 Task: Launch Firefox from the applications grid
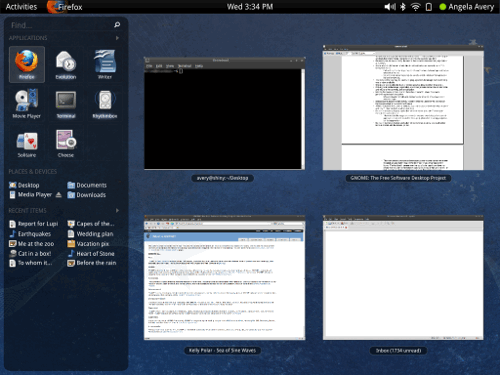tap(27, 64)
